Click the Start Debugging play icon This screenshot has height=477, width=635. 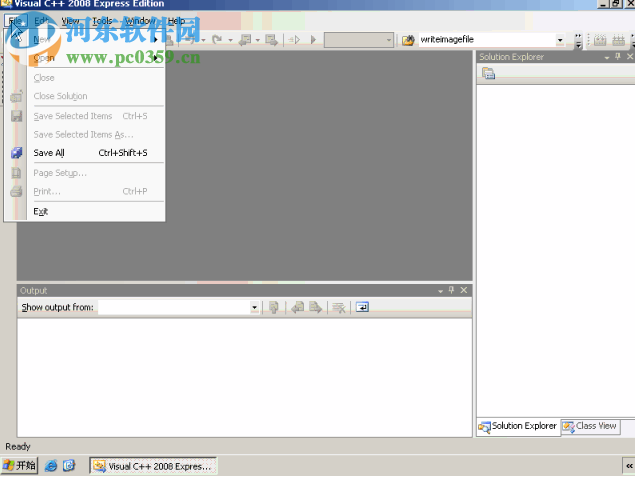(313, 40)
